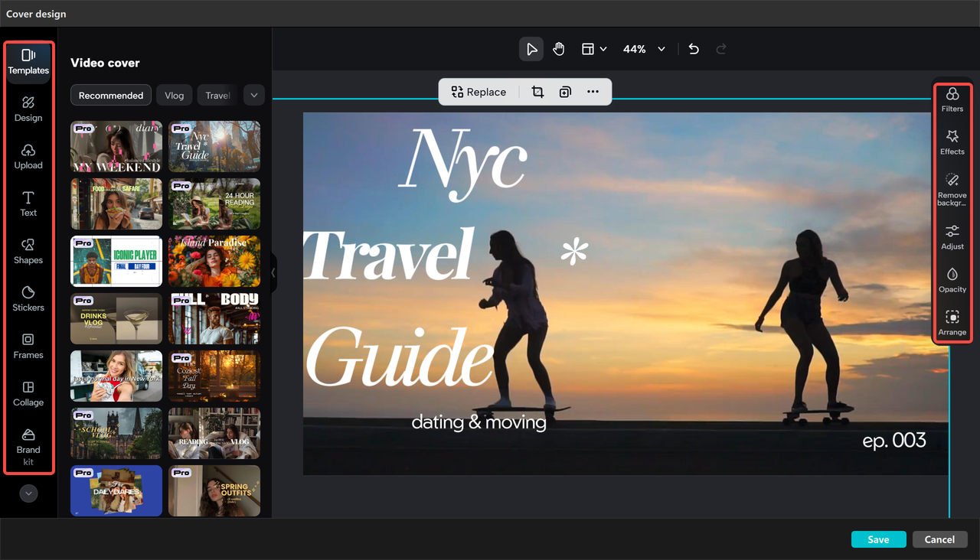The image size is (980, 560).
Task: Click the crop icon in floating toolbar
Action: 537,92
